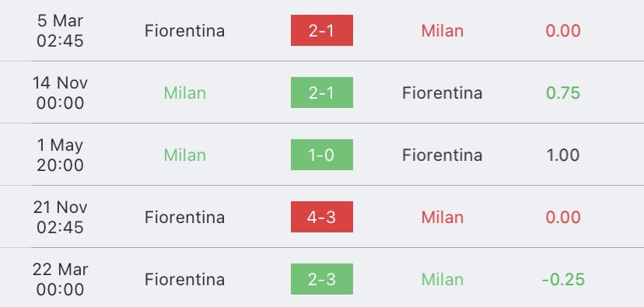
Task: Open the 1-0 score badge
Action: (321, 155)
